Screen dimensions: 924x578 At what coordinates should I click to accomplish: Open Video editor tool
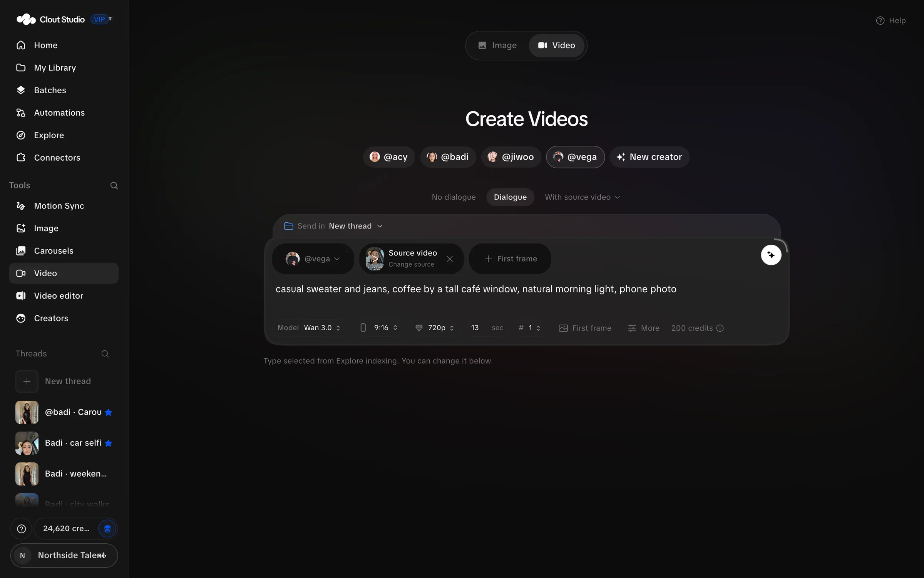tap(64, 296)
